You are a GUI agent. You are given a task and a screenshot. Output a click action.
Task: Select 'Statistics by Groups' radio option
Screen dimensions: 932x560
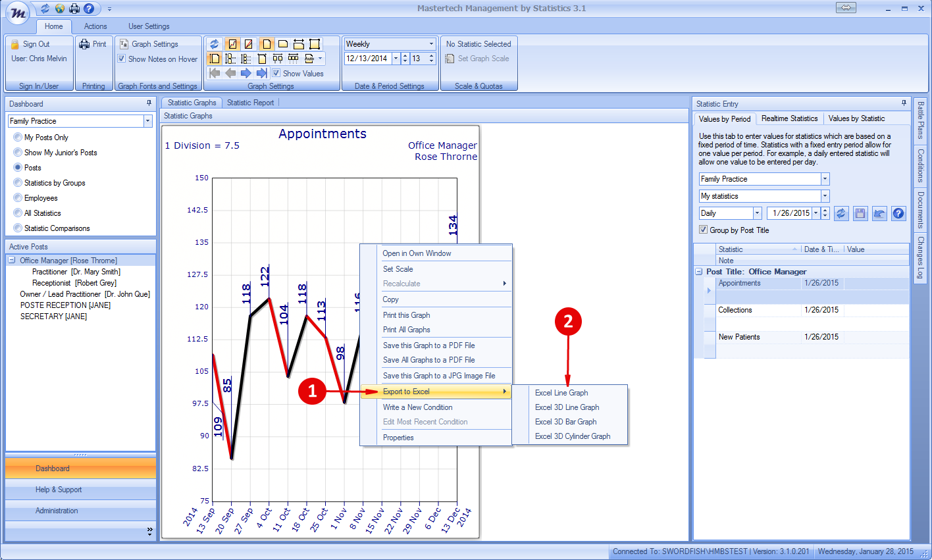(18, 183)
